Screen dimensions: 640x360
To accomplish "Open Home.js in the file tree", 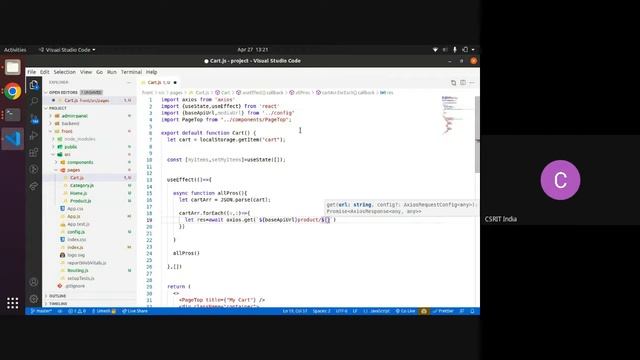I will pos(78,193).
